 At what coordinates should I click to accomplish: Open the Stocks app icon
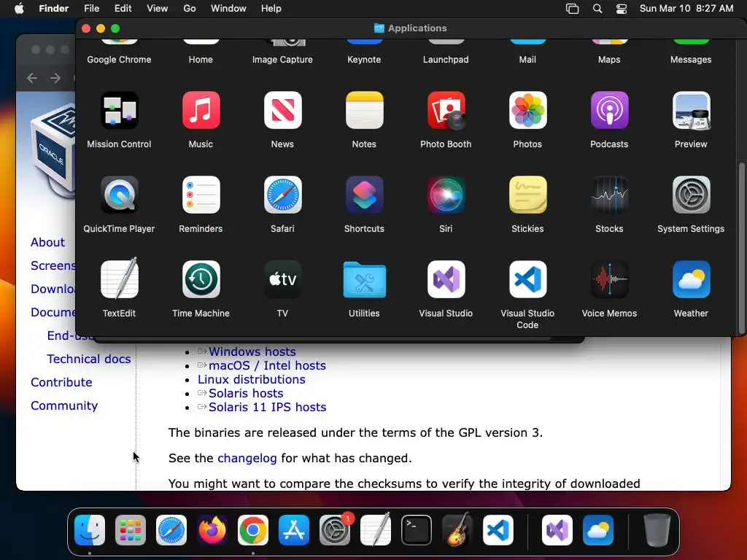[609, 195]
